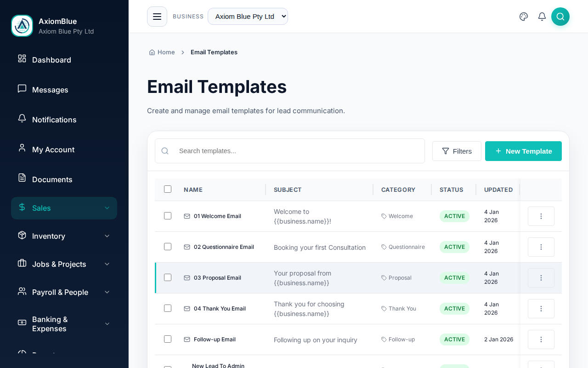Screen dimensions: 588x368
Task: Toggle the hamburger sidebar menu button
Action: pos(157,17)
